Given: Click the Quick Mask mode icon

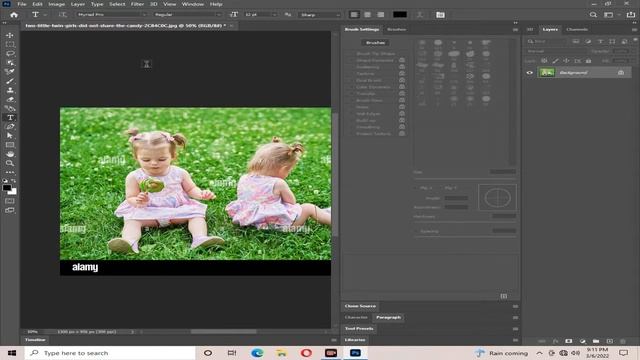Looking at the screenshot, I should 10,201.
